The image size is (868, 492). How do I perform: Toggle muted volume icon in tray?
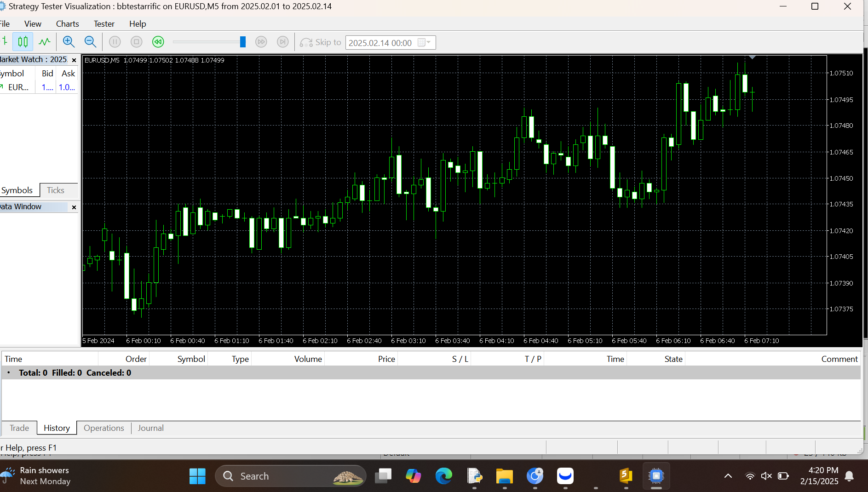(766, 476)
